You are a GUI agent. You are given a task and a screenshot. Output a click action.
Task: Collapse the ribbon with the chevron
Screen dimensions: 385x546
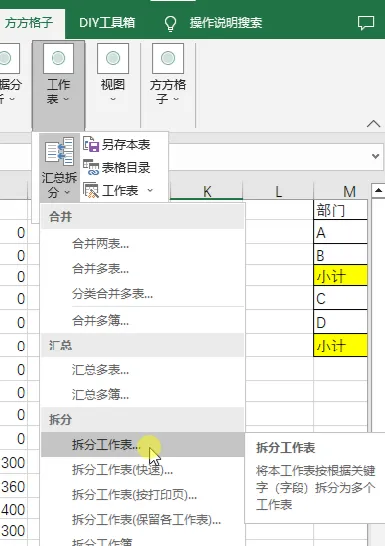(374, 124)
